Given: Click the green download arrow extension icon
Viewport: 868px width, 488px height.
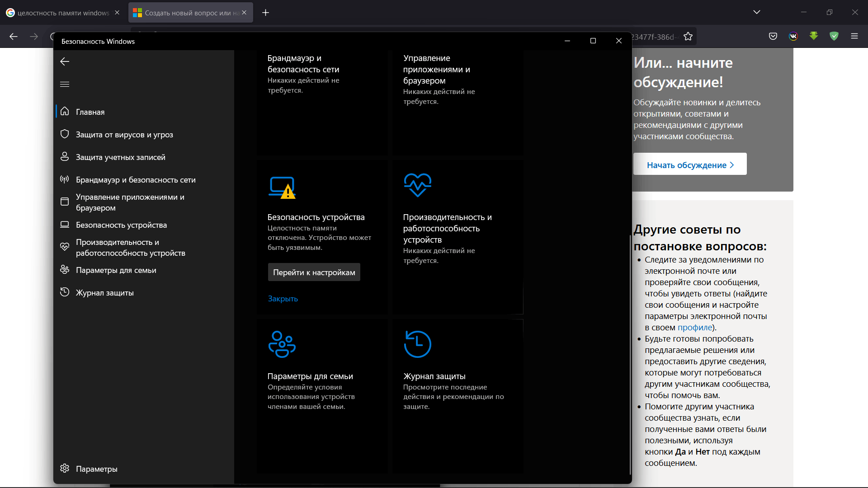Looking at the screenshot, I should [x=814, y=36].
